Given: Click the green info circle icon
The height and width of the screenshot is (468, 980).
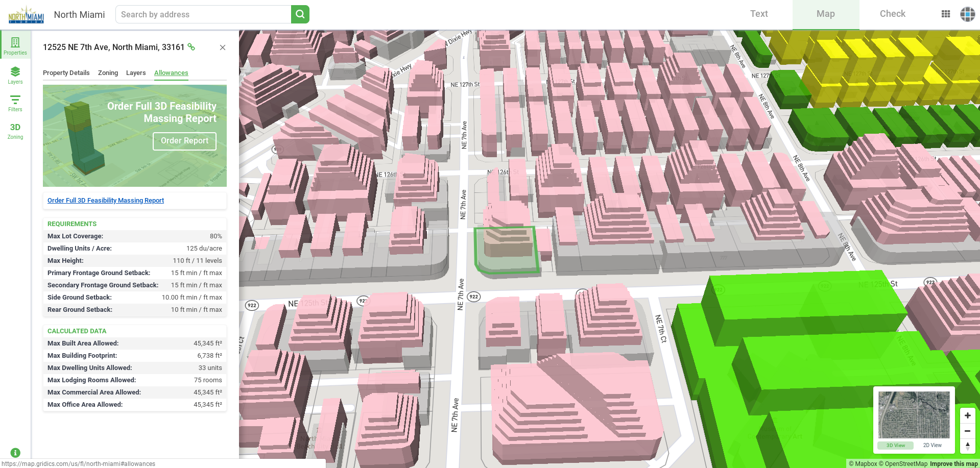Looking at the screenshot, I should point(15,453).
